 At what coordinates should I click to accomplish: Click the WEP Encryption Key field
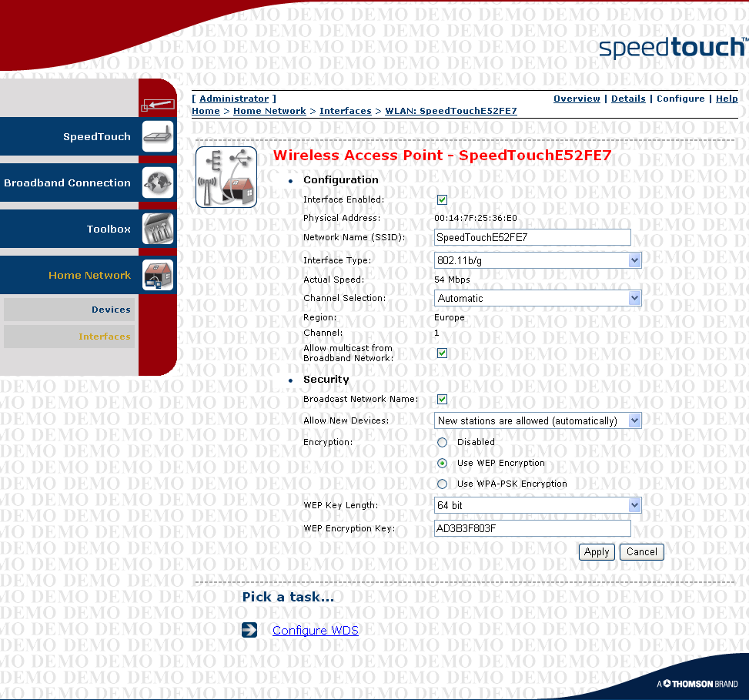[x=532, y=528]
